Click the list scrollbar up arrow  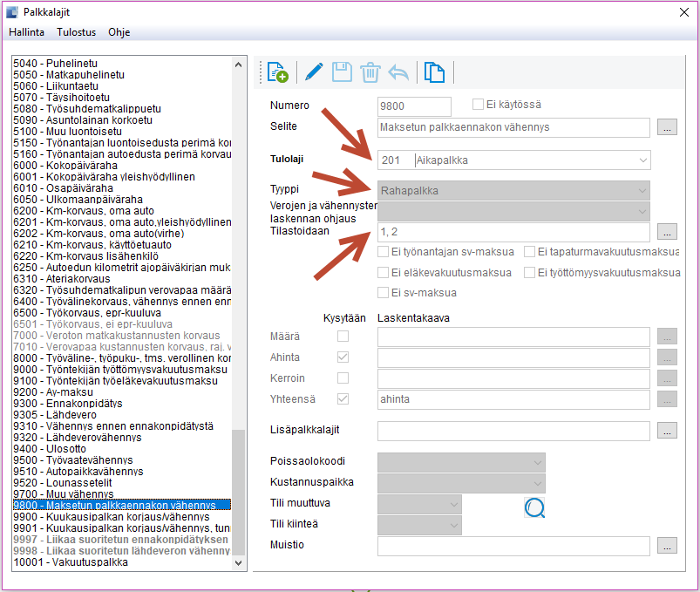click(x=238, y=65)
